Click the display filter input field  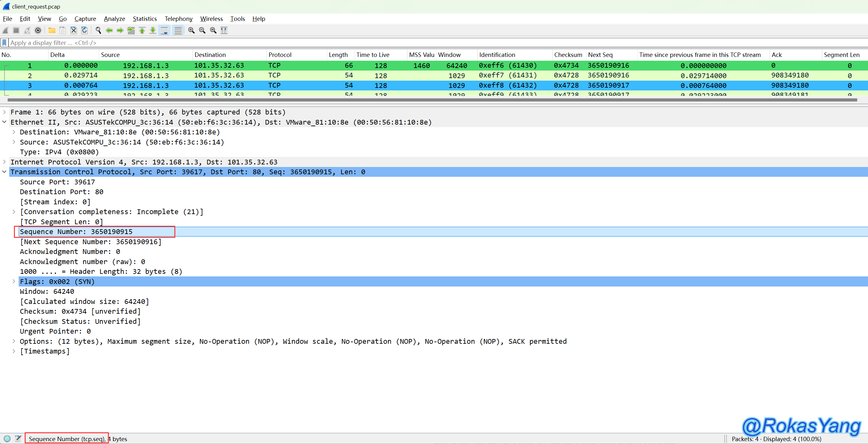pyautogui.click(x=404, y=43)
